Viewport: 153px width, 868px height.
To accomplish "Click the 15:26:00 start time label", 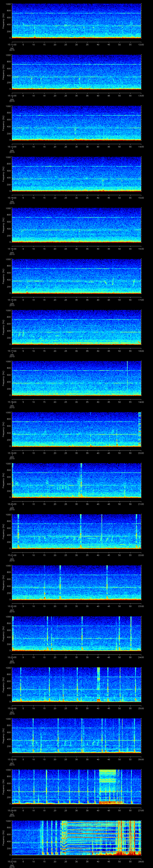I will coord(12,810).
